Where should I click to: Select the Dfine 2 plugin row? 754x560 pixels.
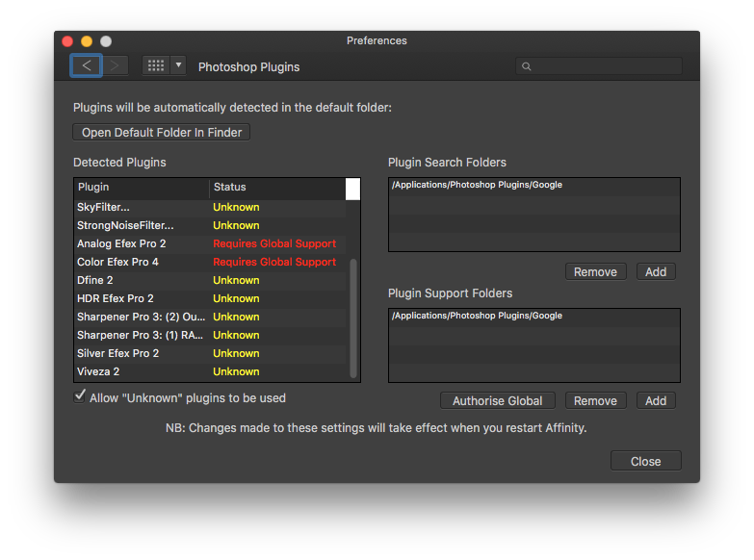click(210, 280)
